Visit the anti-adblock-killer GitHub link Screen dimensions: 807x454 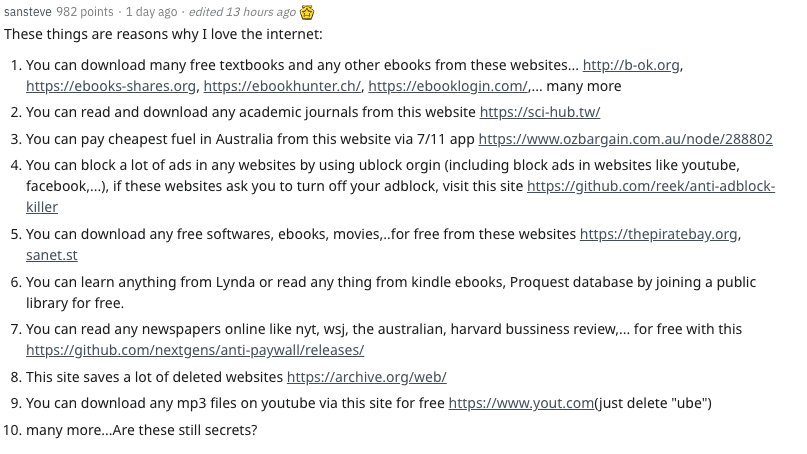(650, 186)
